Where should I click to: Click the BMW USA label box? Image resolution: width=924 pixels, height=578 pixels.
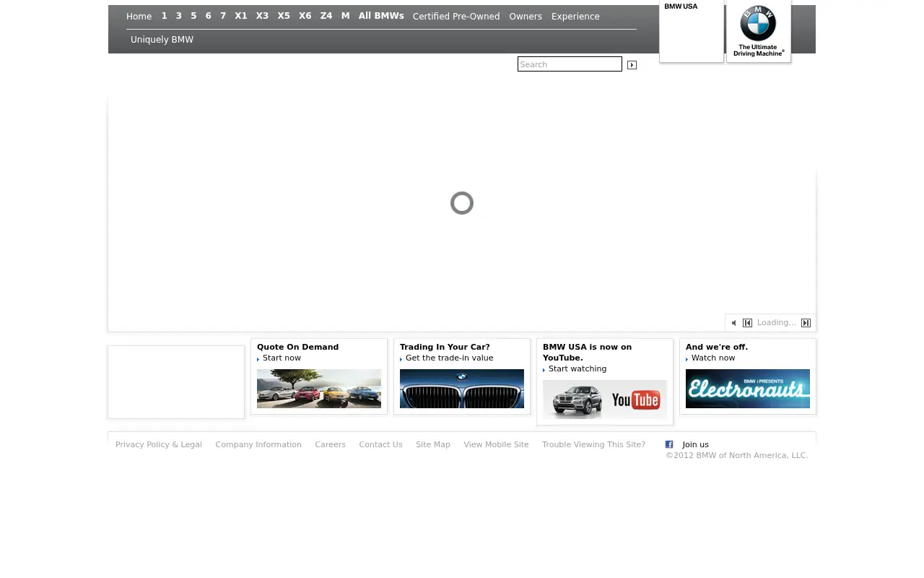692,31
